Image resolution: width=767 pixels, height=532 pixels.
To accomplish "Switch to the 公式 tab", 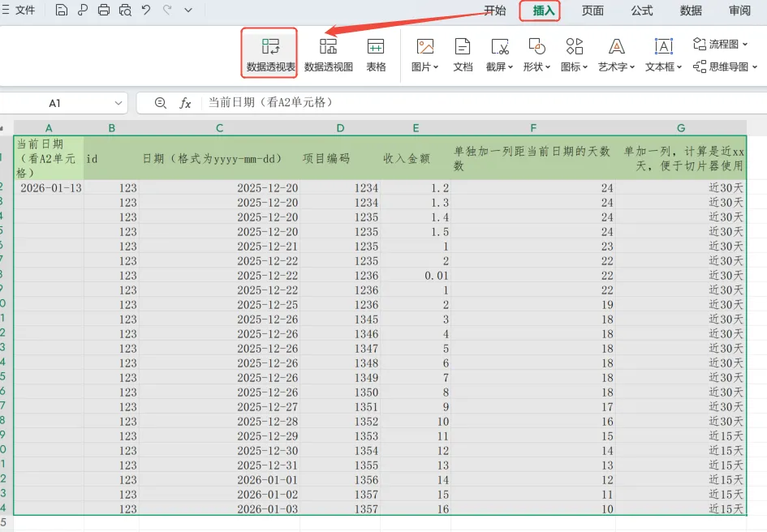I will pos(641,11).
